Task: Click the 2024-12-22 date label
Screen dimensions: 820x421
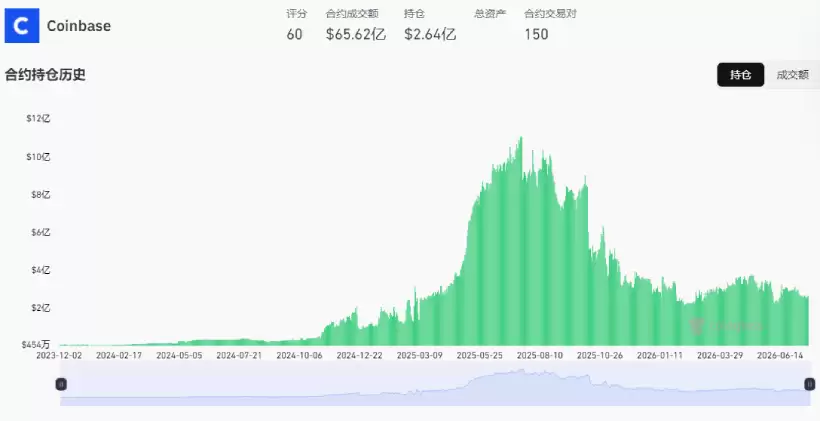Action: (x=359, y=355)
